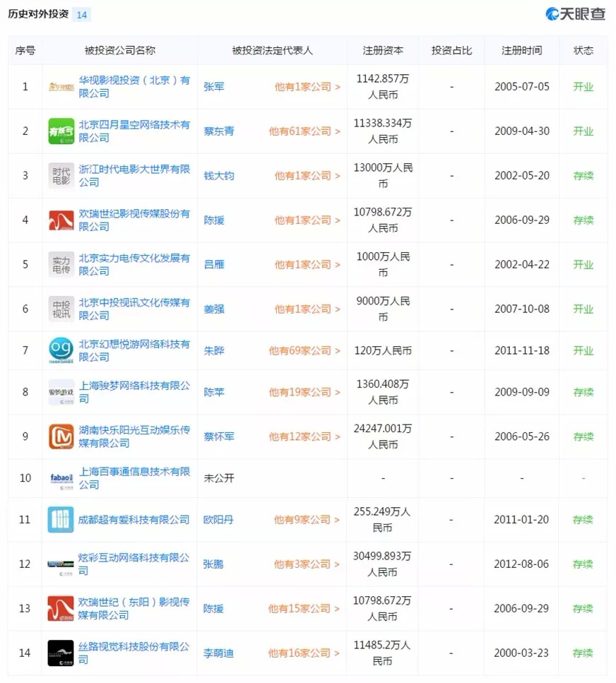Open 北京中投视讯文化传媒有限公司 link
The height and width of the screenshot is (683, 616).
[134, 309]
